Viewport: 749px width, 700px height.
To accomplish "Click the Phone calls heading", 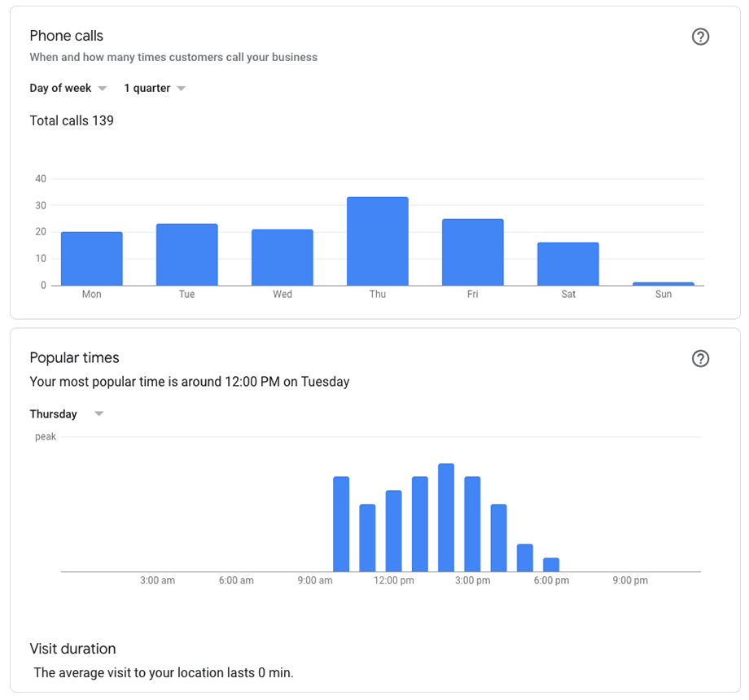I will click(x=67, y=36).
